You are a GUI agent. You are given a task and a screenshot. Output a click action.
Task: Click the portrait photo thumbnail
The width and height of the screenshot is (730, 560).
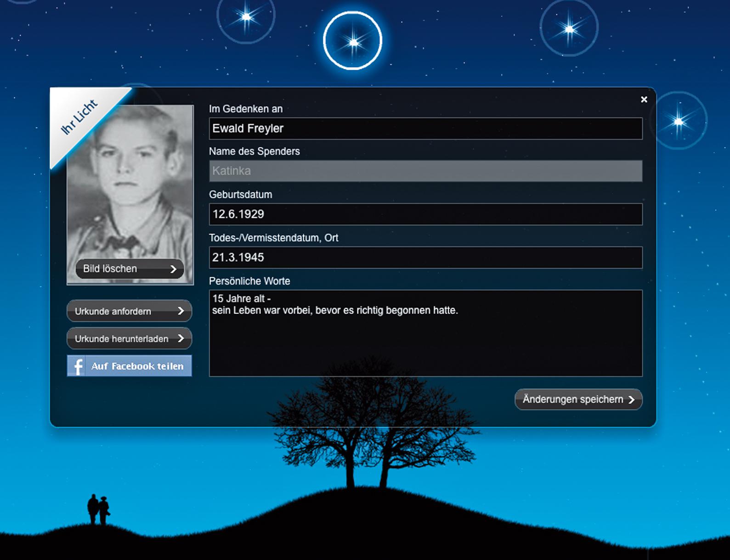coord(130,195)
